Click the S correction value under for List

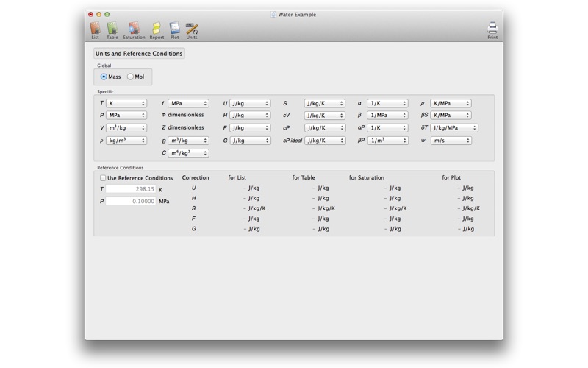tap(254, 208)
